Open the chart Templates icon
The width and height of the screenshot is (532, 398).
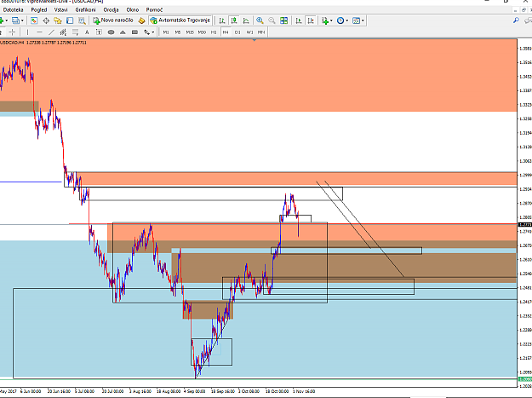356,20
